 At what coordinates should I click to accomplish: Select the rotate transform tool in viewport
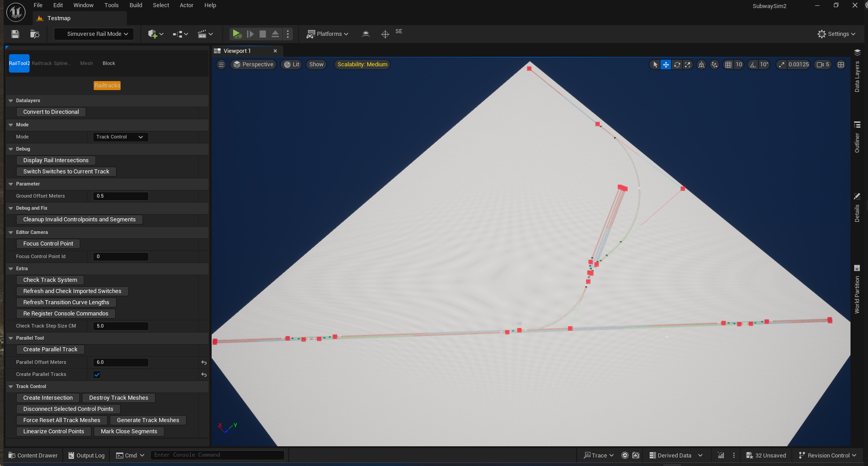(x=677, y=65)
